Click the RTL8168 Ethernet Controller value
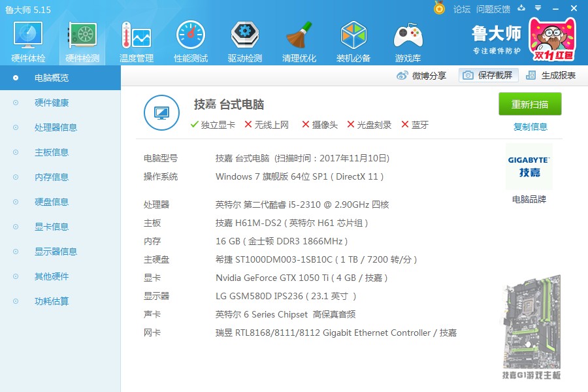Image resolution: width=588 pixels, height=392 pixels. pyautogui.click(x=336, y=333)
